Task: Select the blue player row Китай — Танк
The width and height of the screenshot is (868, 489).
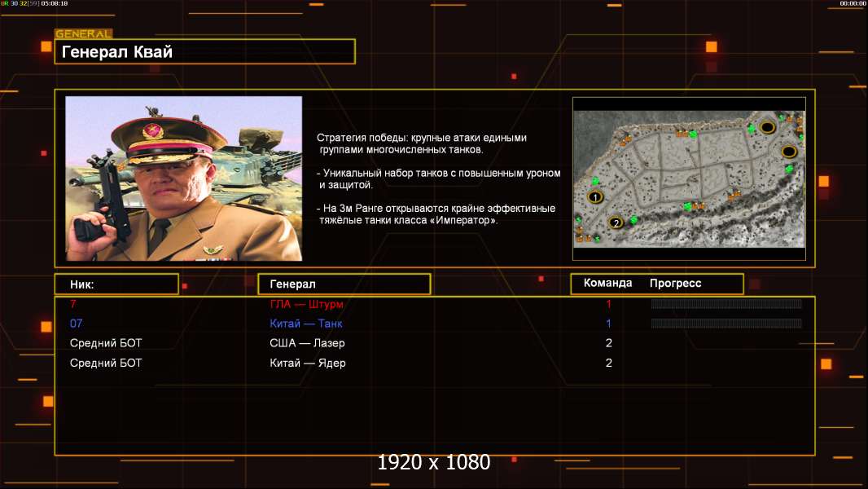Action: click(305, 324)
